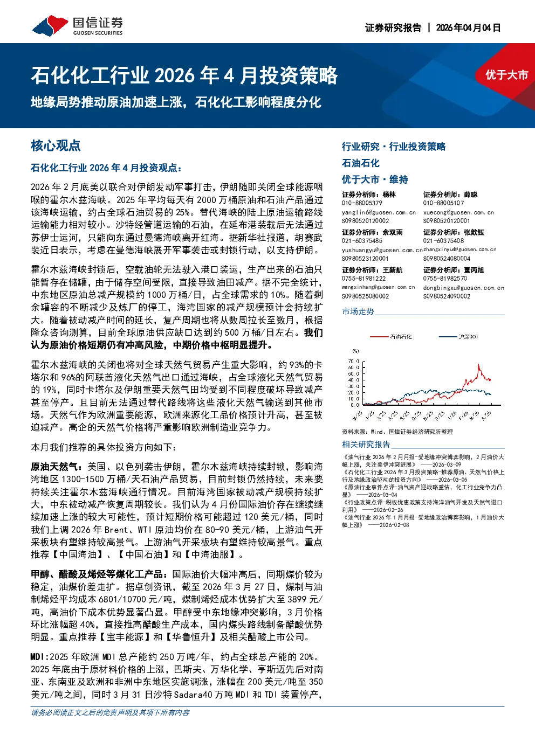This screenshot has width=535, height=756.
Task: Open related report 油气行业2026年2月月报
Action: 423,461
